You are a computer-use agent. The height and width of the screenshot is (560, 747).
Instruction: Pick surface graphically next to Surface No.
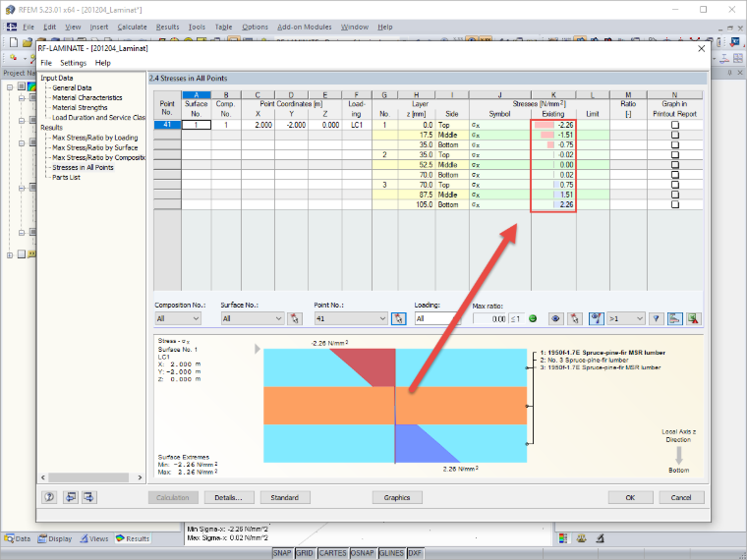click(x=295, y=318)
